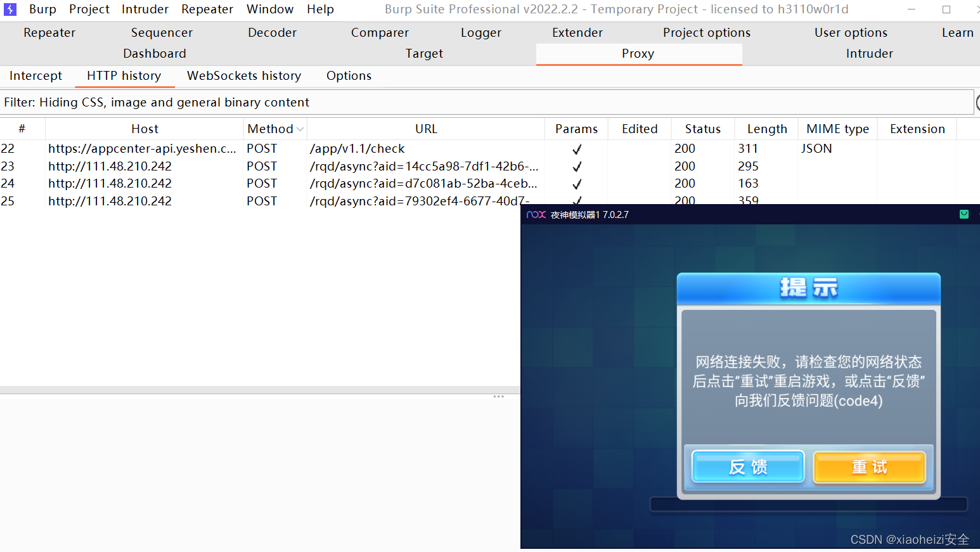The width and height of the screenshot is (980, 552).
Task: Click URL with aid=79302ef4-6677
Action: tap(419, 201)
